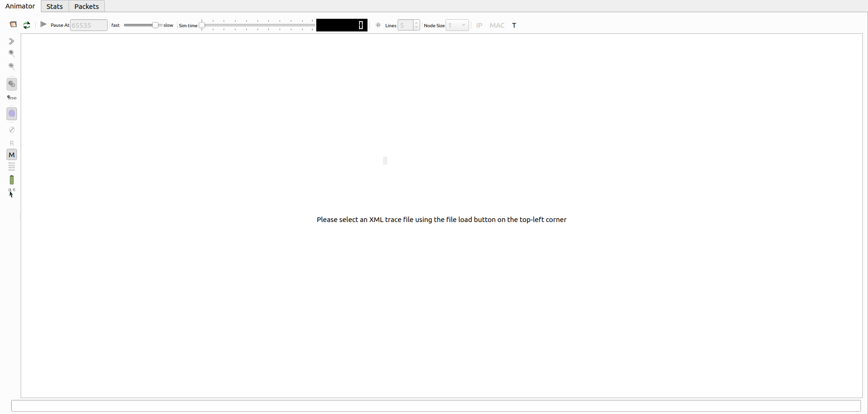Click the zoom out magnifier icon
Image resolution: width=868 pixels, height=414 pixels.
[12, 67]
